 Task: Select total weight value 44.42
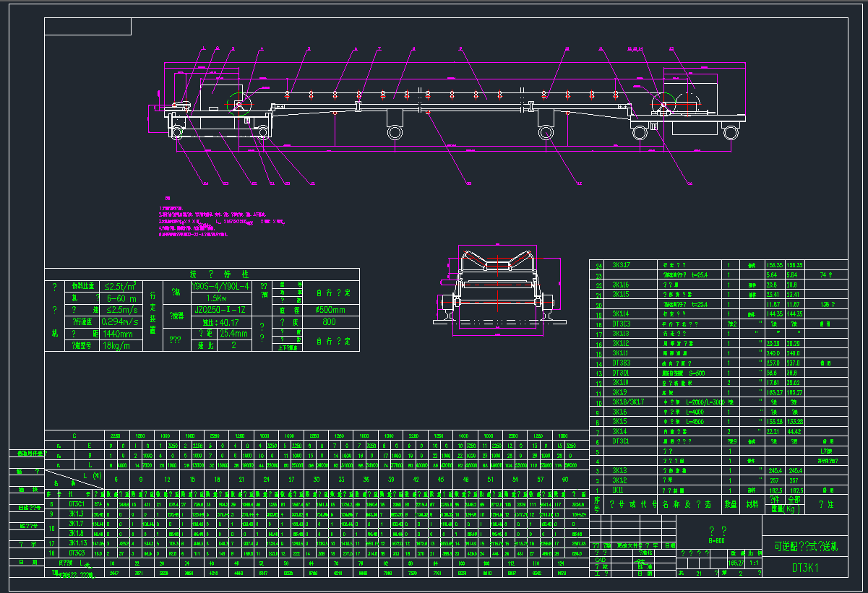(x=794, y=431)
